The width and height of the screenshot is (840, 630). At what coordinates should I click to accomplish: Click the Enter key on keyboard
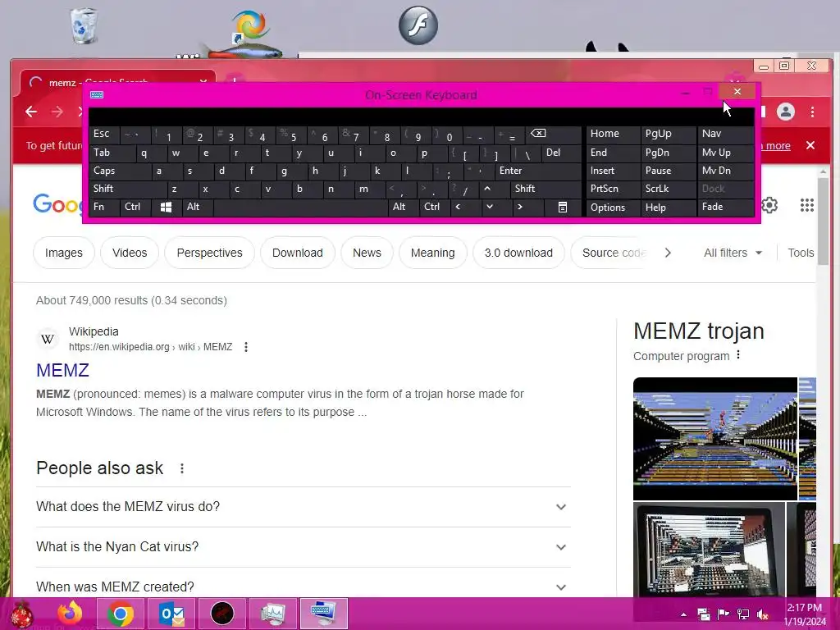[x=538, y=171]
